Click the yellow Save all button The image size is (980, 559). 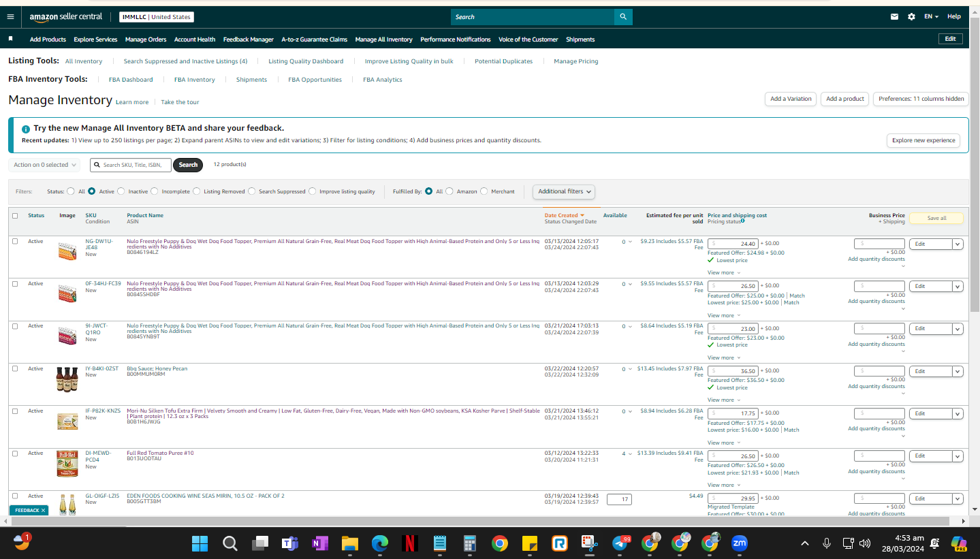click(x=936, y=218)
